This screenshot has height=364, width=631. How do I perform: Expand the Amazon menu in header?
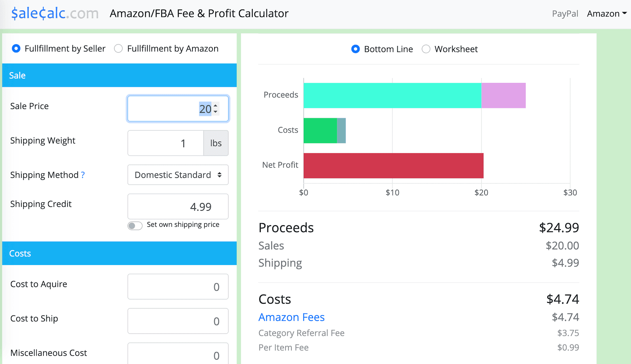coord(606,14)
